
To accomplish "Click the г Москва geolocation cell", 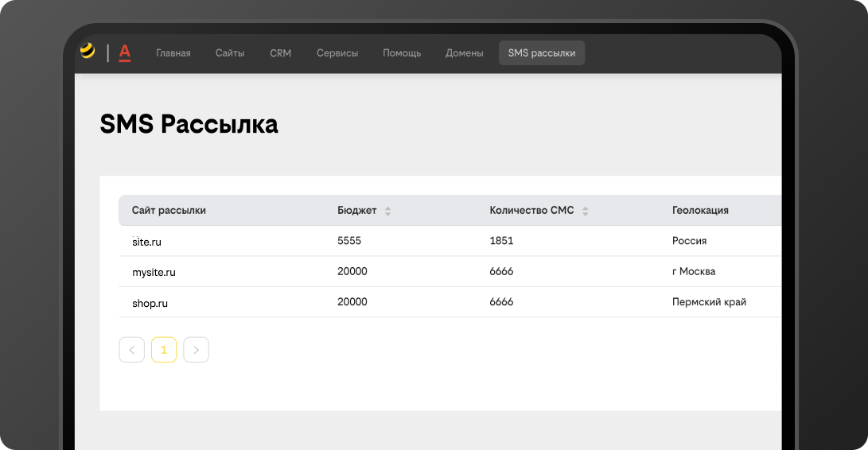I will [694, 271].
